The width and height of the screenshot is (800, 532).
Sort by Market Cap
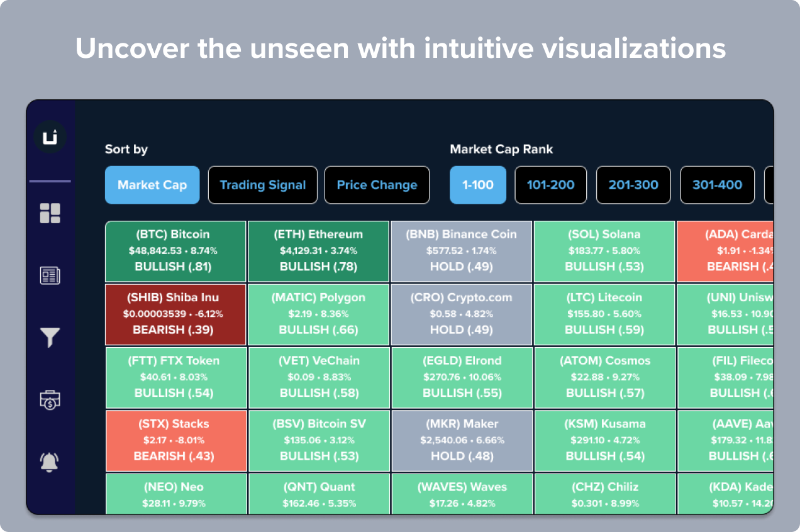click(152, 185)
